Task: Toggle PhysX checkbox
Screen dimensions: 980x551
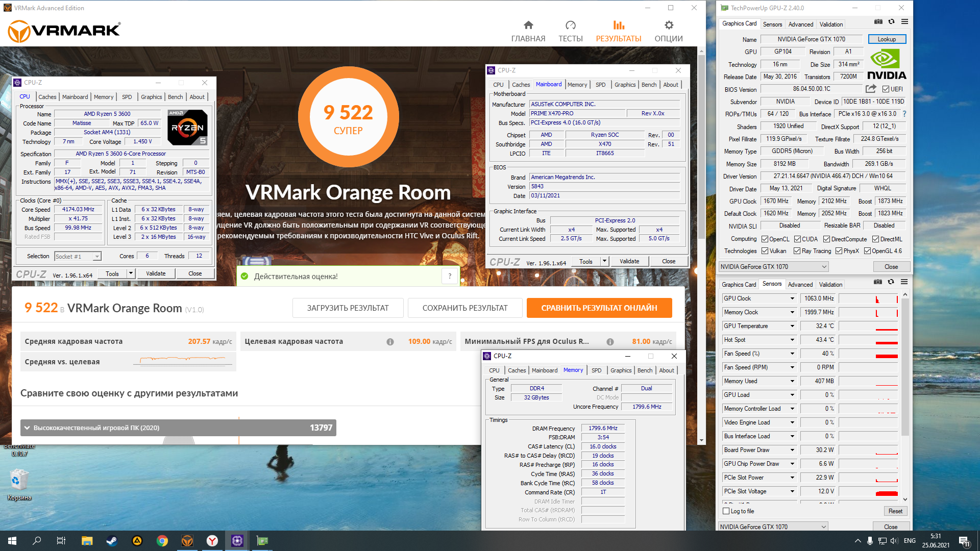Action: pyautogui.click(x=839, y=251)
